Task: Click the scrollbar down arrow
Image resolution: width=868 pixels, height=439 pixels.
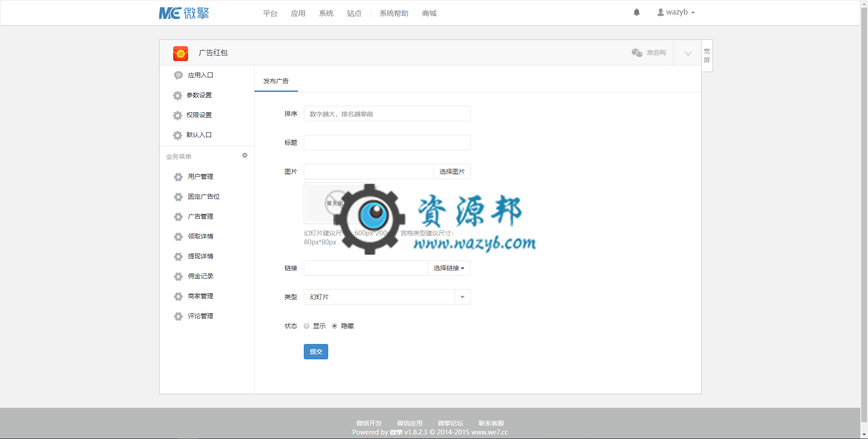Action: [x=864, y=435]
